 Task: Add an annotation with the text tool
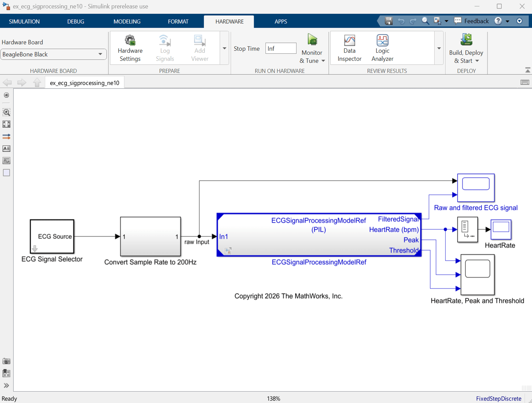tap(6, 148)
